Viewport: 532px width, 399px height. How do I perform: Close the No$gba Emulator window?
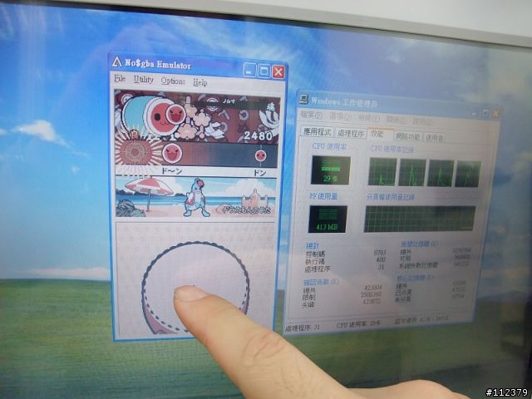(278, 72)
